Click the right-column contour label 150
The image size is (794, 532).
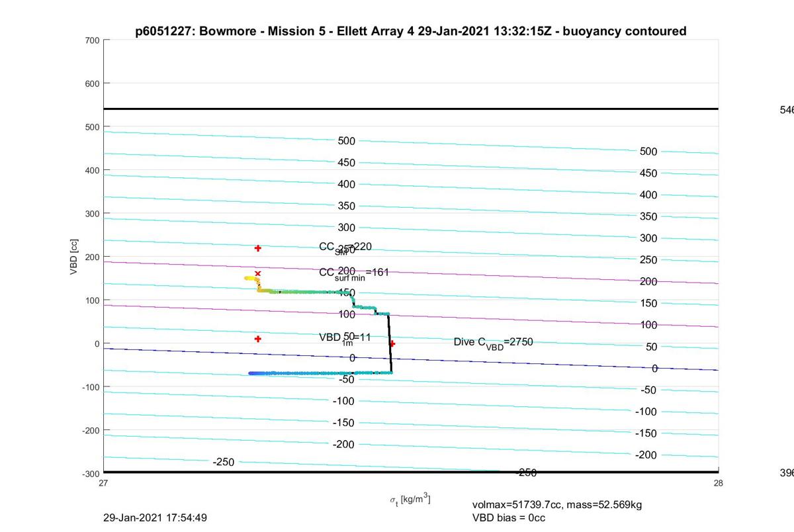click(648, 304)
